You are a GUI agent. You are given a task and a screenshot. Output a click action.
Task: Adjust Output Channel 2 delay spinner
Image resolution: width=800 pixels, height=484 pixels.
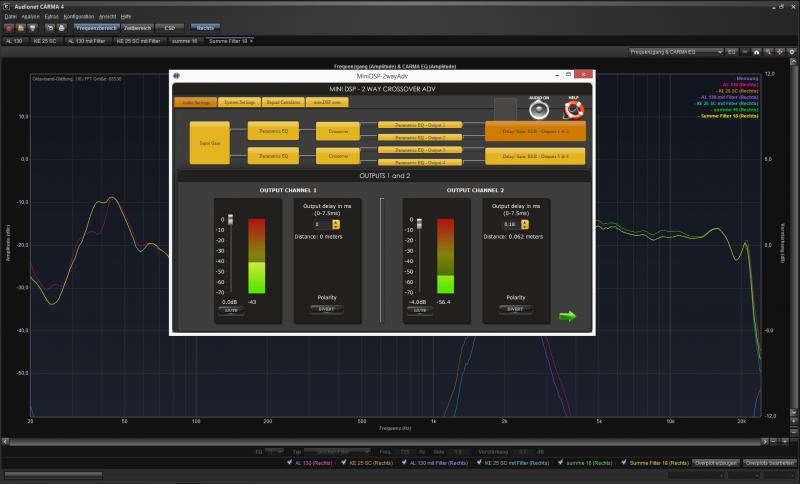point(520,224)
